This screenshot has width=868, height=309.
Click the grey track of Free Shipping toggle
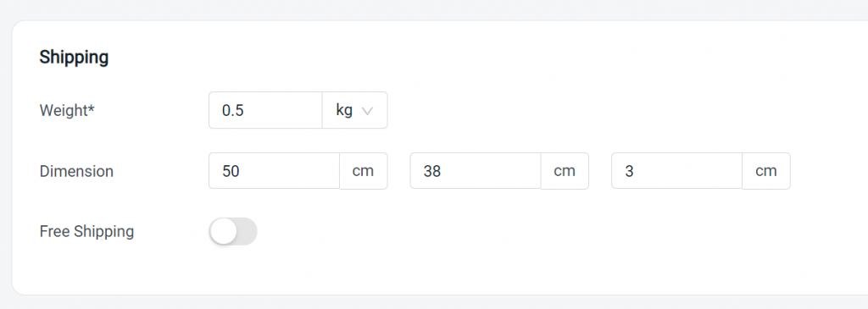pos(247,232)
